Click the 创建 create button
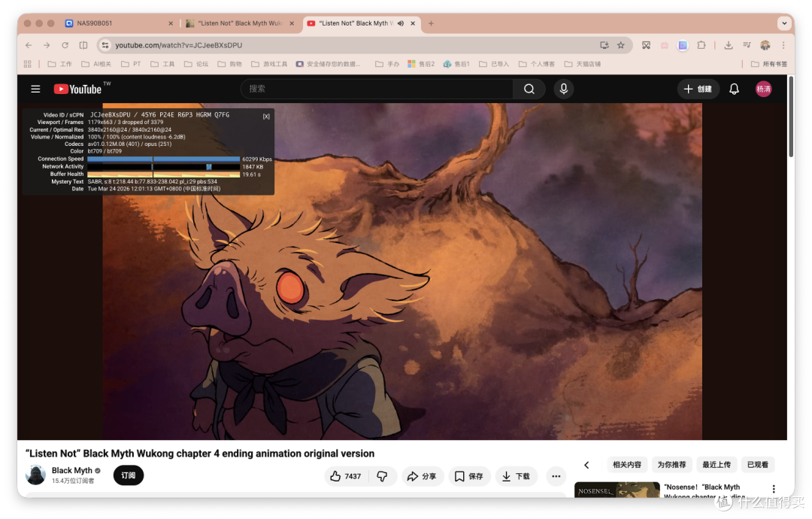 (x=698, y=89)
